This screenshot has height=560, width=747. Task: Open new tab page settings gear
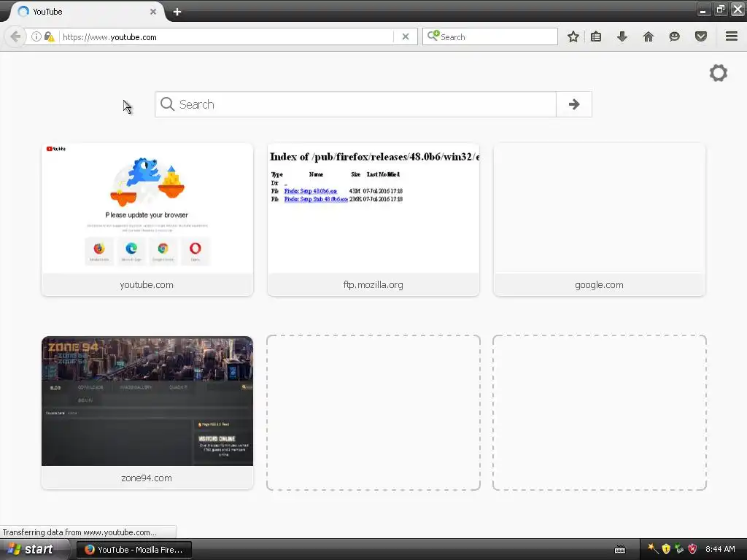click(x=719, y=73)
